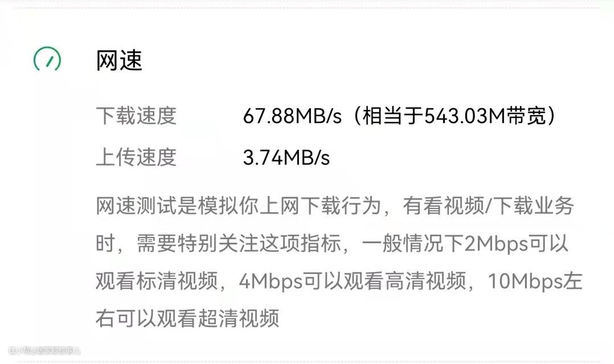
Task: Click the dotted divider above 网速 section
Action: click(x=307, y=8)
